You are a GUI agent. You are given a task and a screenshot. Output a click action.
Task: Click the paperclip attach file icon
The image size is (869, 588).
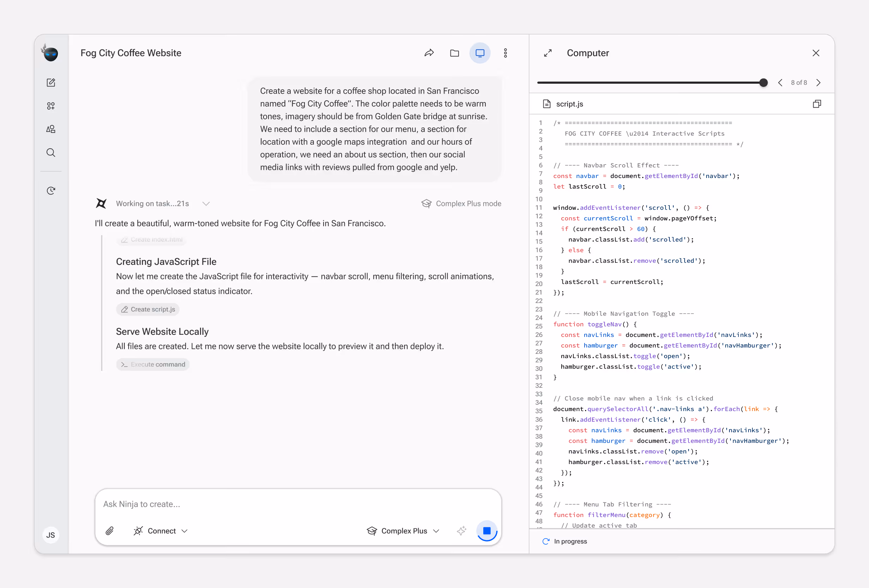(x=110, y=531)
